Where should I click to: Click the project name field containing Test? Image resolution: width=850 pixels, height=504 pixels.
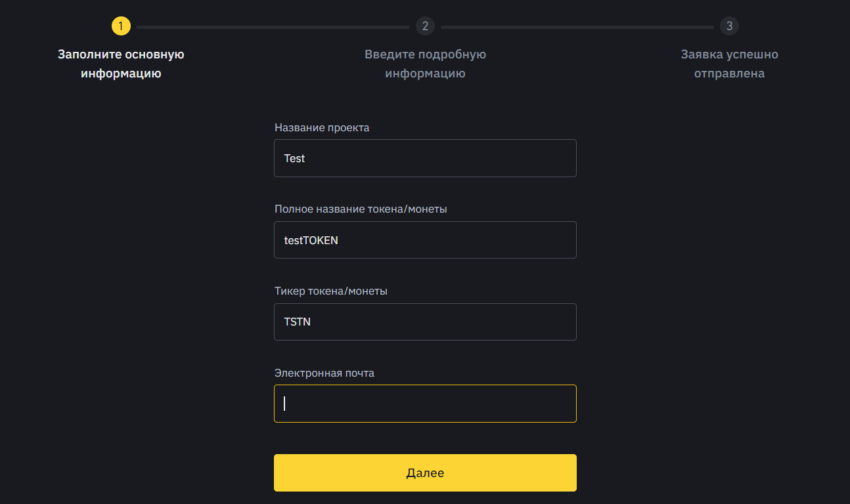point(425,158)
